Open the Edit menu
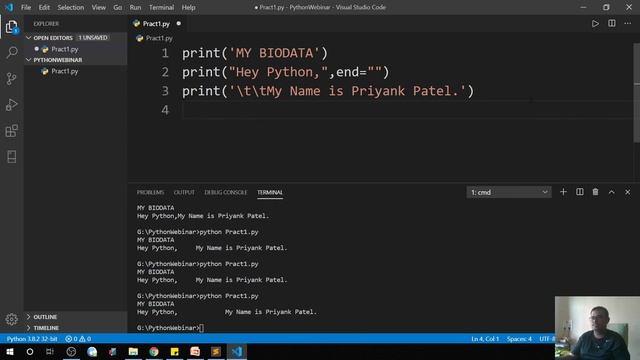640x360 pixels. pos(44,7)
